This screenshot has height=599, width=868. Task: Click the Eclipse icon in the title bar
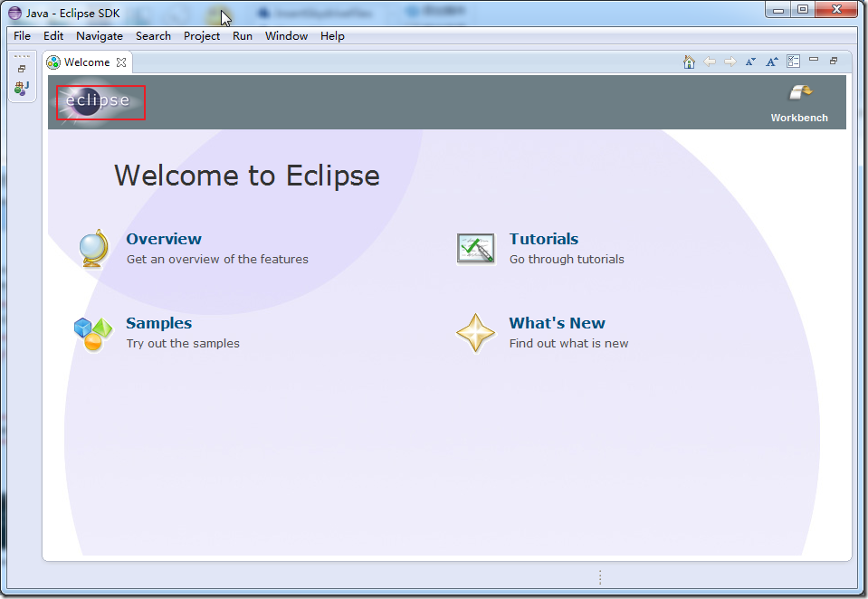tap(15, 14)
